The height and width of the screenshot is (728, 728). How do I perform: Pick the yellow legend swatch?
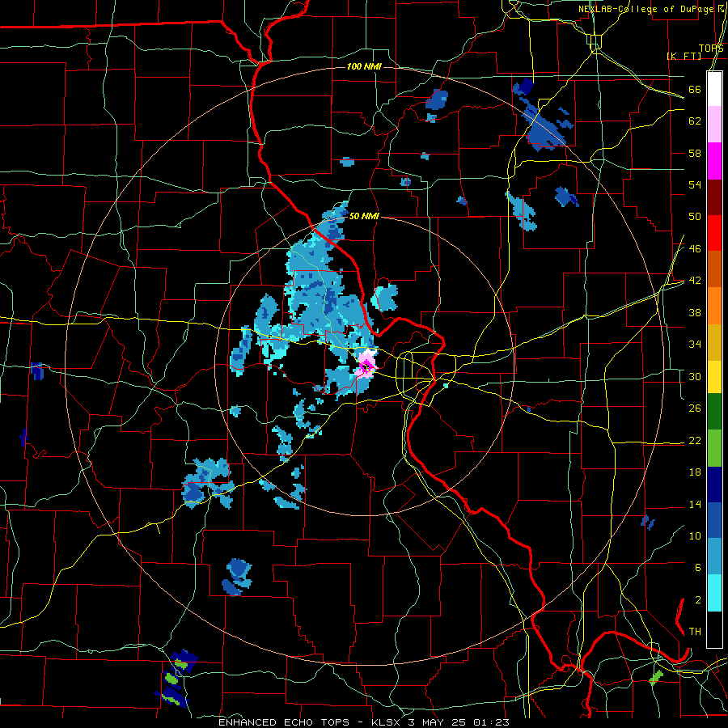714,376
